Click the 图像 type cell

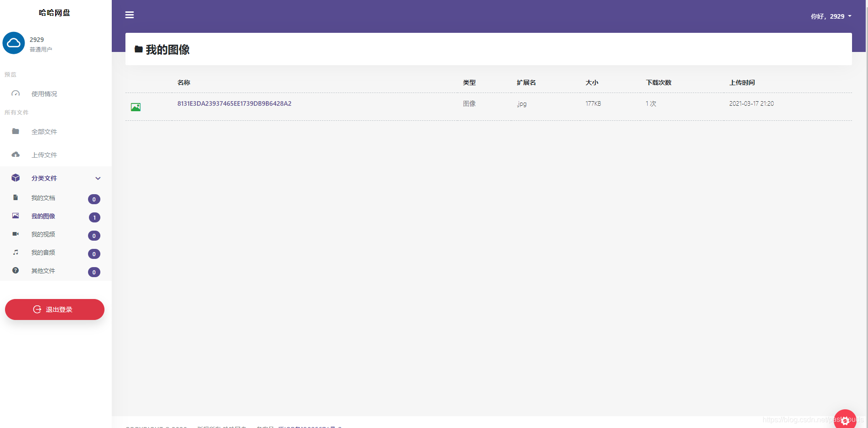click(x=469, y=103)
